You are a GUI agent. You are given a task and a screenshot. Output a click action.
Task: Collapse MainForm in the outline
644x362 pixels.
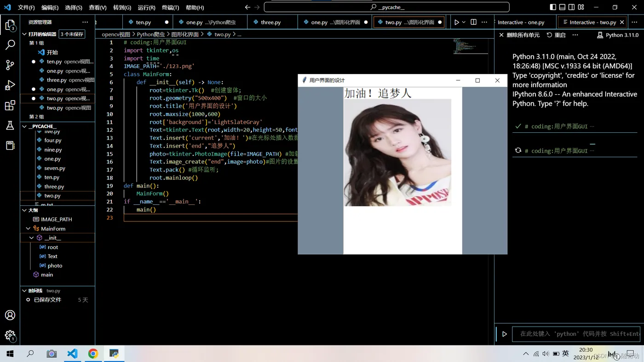pos(28,228)
